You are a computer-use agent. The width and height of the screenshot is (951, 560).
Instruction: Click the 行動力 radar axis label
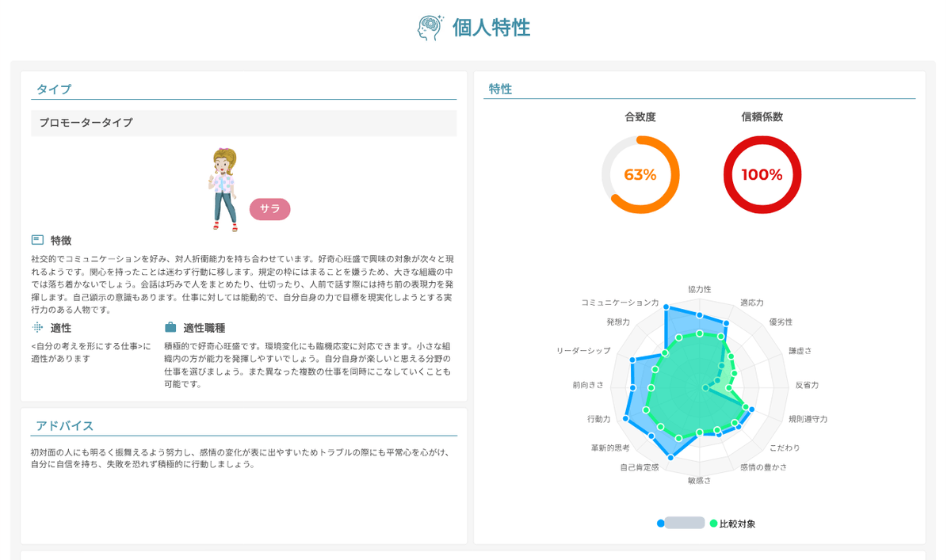pyautogui.click(x=599, y=419)
